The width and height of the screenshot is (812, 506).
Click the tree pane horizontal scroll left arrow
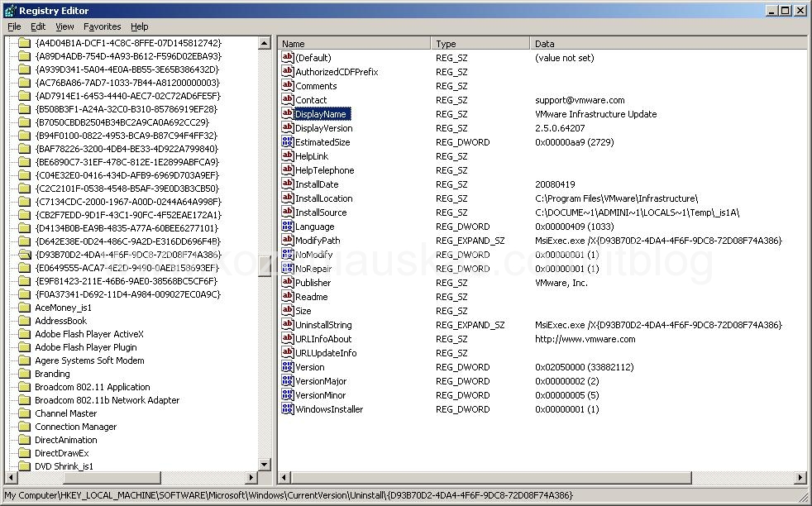pyautogui.click(x=11, y=478)
